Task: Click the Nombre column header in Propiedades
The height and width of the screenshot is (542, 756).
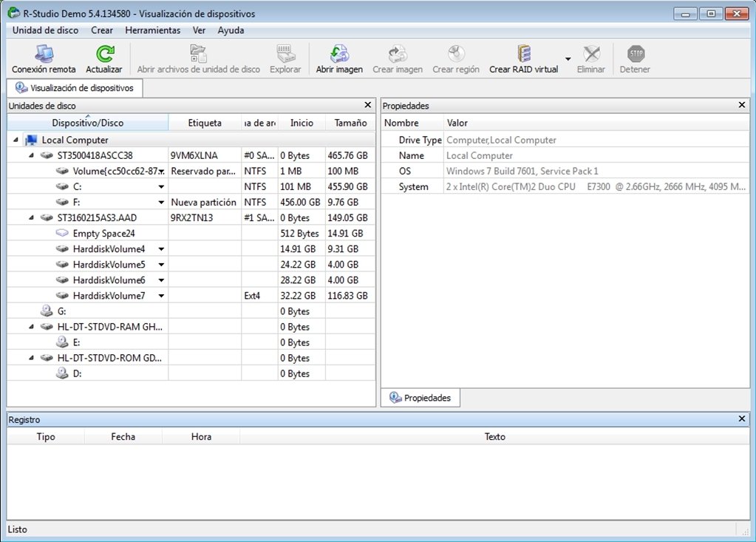Action: tap(412, 123)
